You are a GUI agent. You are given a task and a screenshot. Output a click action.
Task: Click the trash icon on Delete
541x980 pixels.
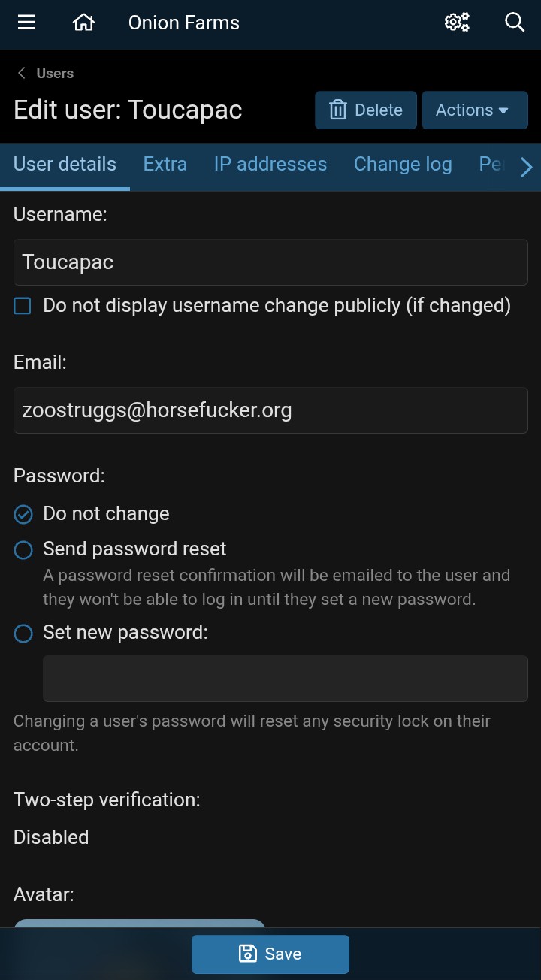pos(338,110)
